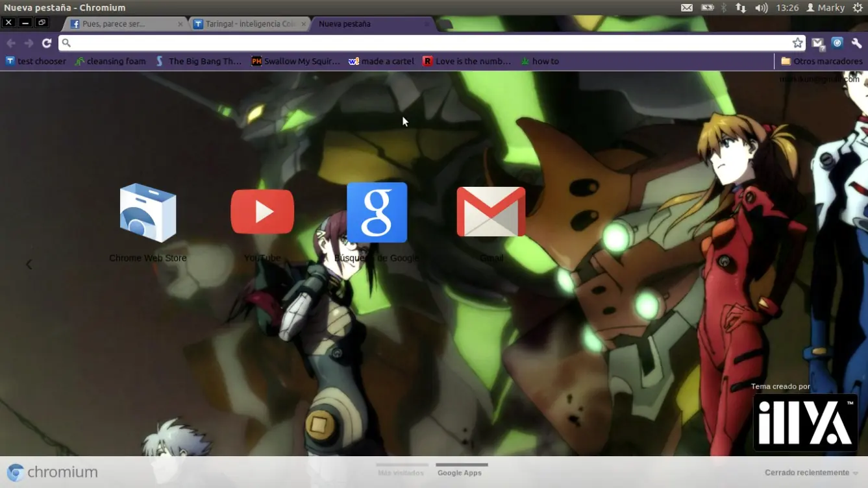
Task: Open the system power gear menu
Action: coord(858,8)
